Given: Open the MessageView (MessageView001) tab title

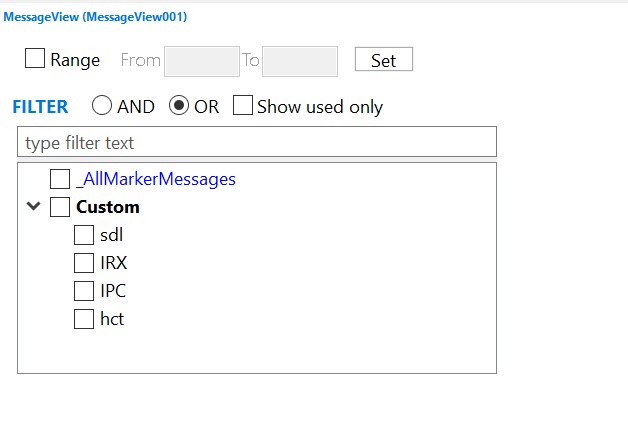Looking at the screenshot, I should tap(95, 17).
